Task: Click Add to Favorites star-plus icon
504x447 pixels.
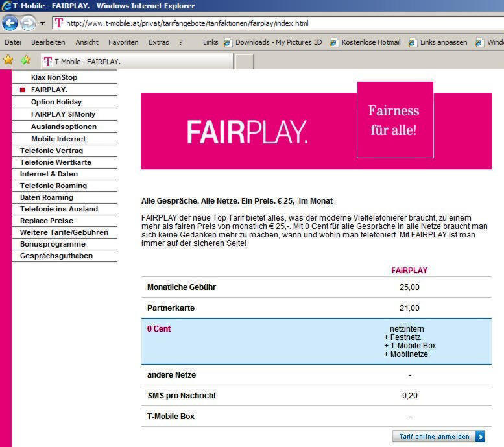Action: point(25,60)
